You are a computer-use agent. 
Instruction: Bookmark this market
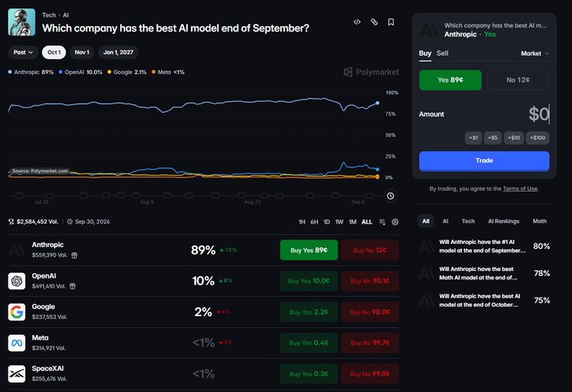tap(390, 22)
